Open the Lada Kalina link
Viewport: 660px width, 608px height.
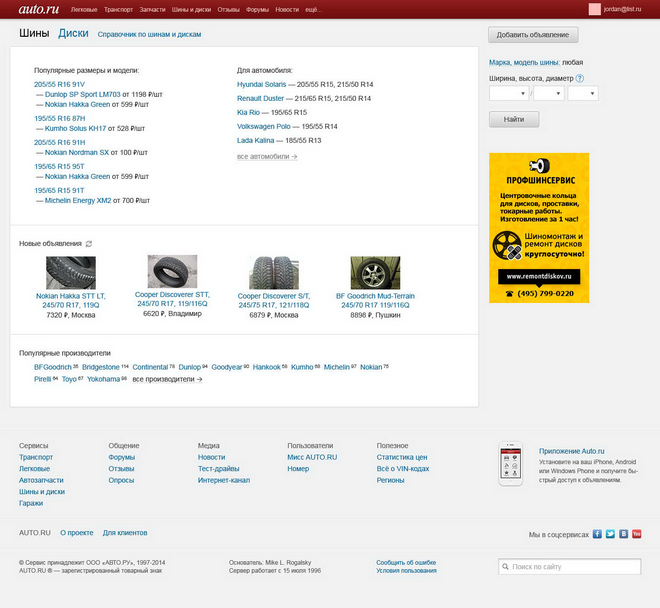[x=255, y=141]
